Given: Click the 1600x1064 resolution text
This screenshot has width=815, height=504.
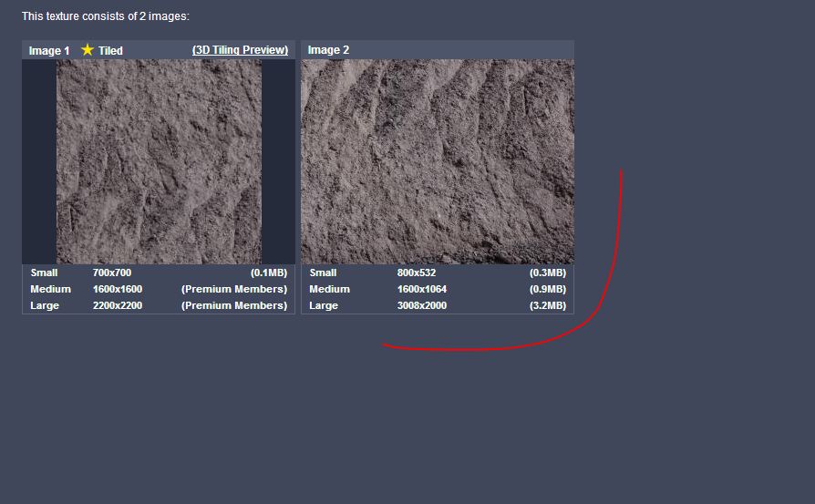Looking at the screenshot, I should click(x=422, y=289).
